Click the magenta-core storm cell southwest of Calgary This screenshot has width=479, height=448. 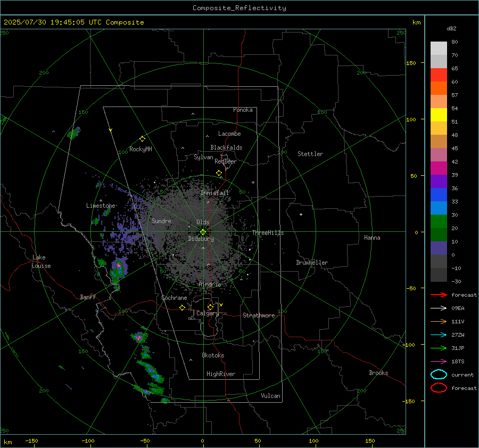pyautogui.click(x=139, y=337)
